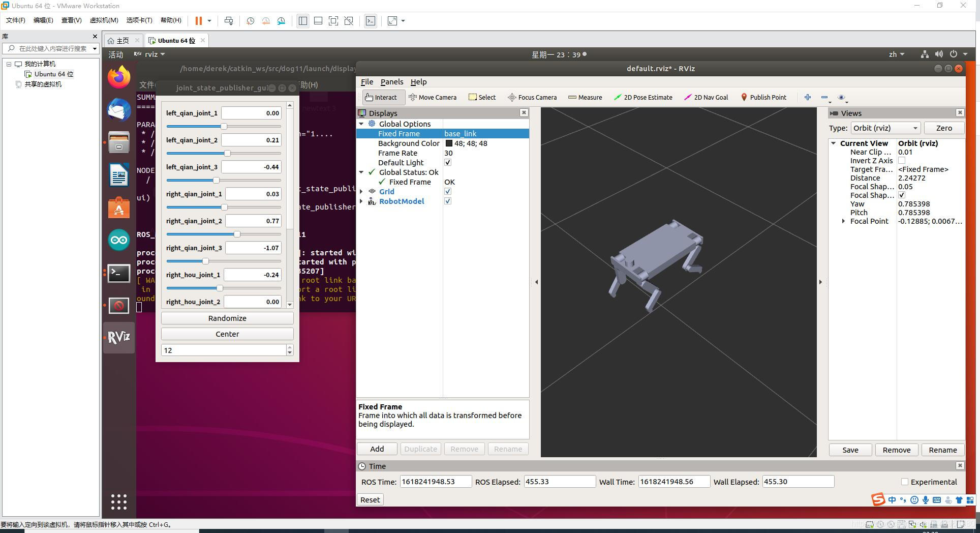Choose the Focus Camera tool

tap(532, 97)
